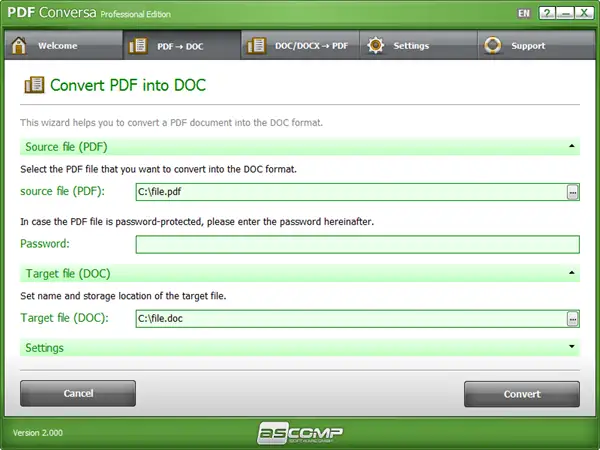Click the lifebuoy icon on Support tab
The image size is (600, 450).
tap(492, 45)
